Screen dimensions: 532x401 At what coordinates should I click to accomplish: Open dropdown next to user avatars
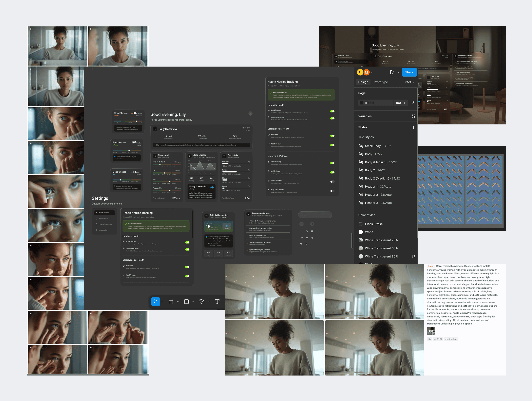click(372, 72)
